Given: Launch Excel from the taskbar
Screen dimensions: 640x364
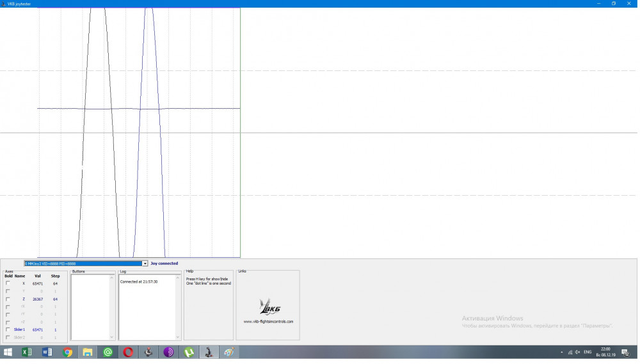Looking at the screenshot, I should pos(27,352).
